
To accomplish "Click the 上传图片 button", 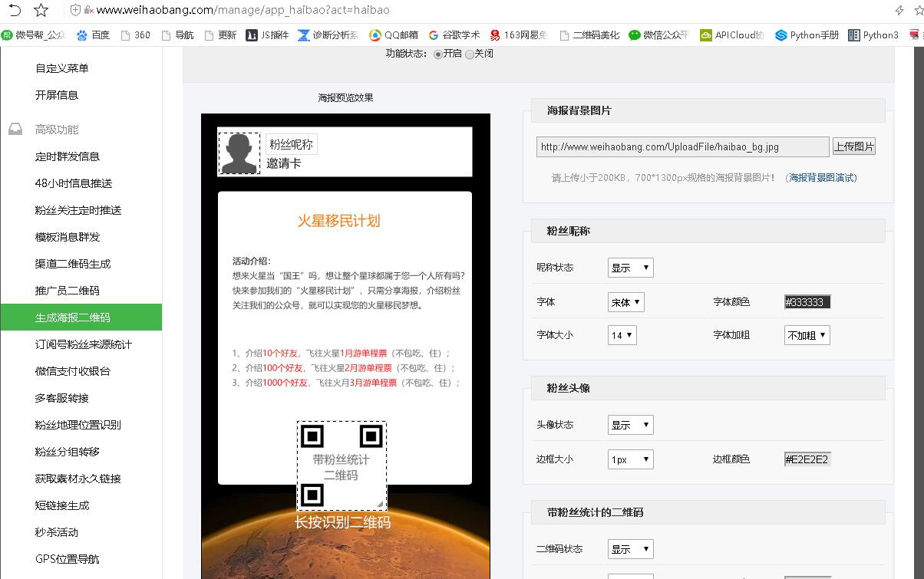I will [x=853, y=146].
